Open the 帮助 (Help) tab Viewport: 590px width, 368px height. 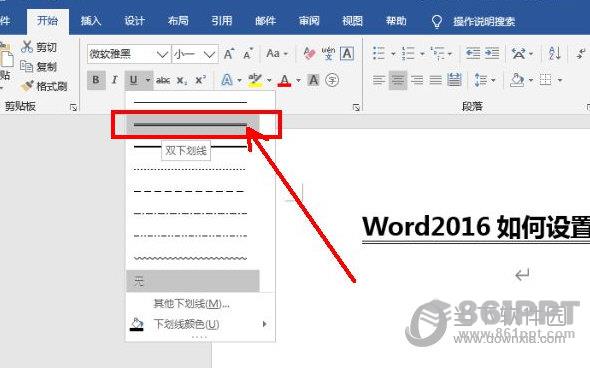coord(396,21)
